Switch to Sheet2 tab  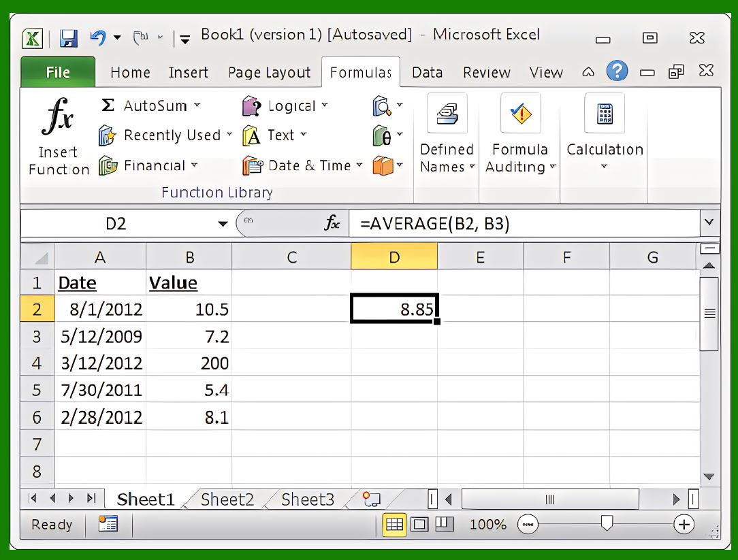(227, 499)
